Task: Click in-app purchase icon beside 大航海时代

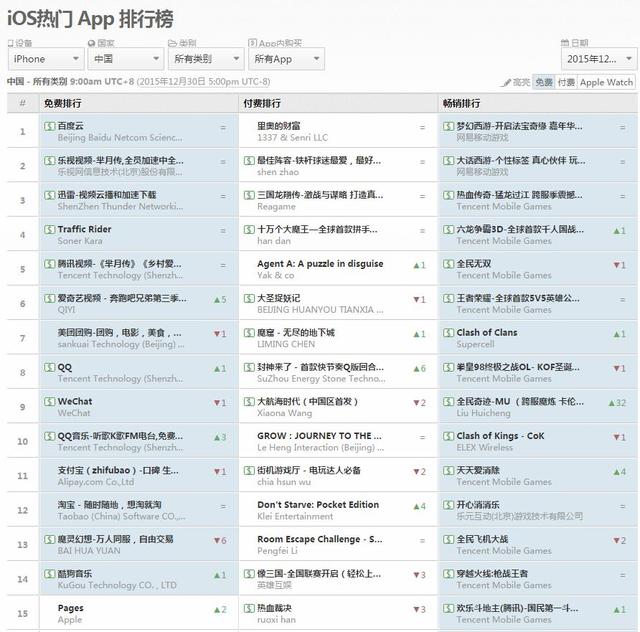Action: coord(249,402)
